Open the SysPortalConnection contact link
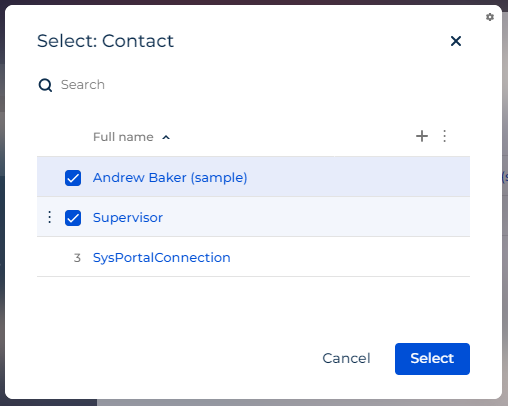 coord(161,258)
